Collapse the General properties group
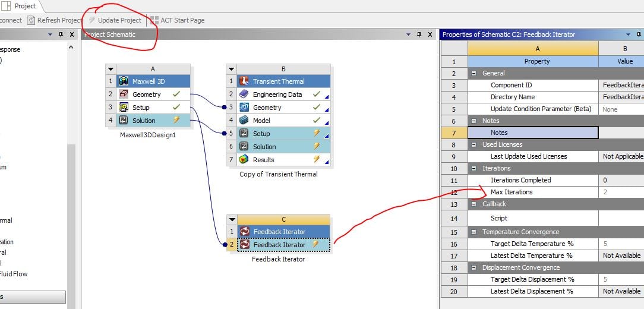The height and width of the screenshot is (309, 644). click(473, 73)
